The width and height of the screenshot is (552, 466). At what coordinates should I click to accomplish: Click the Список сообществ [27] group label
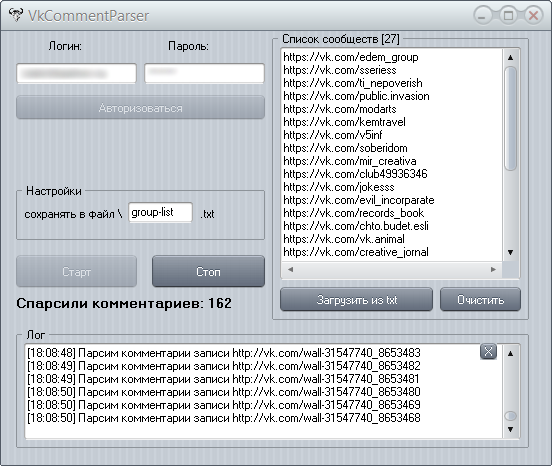tap(341, 39)
